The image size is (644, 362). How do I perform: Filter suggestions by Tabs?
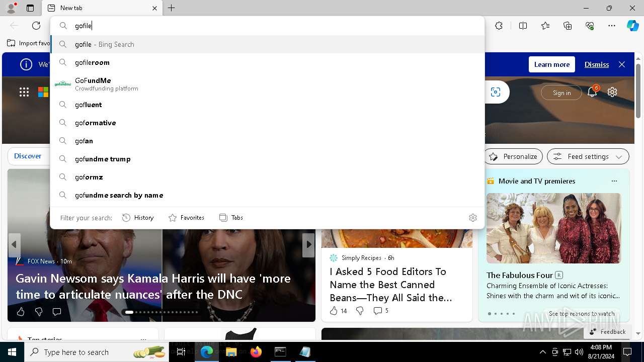[231, 218]
